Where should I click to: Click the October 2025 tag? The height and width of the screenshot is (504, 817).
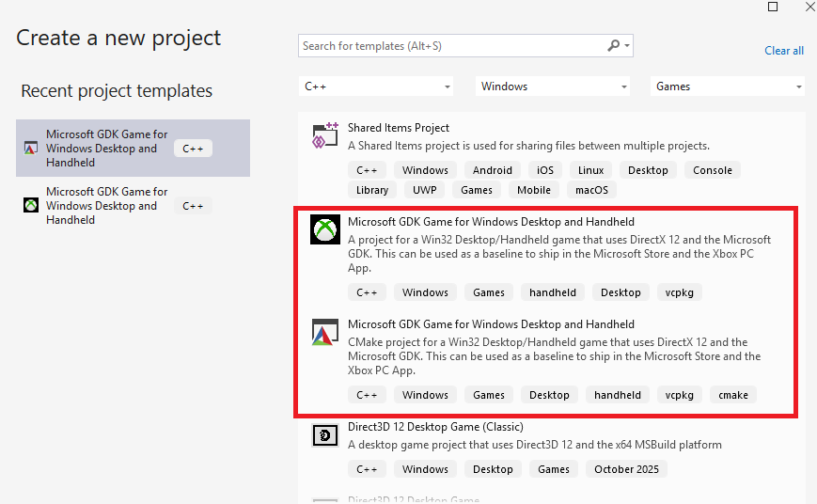[626, 469]
